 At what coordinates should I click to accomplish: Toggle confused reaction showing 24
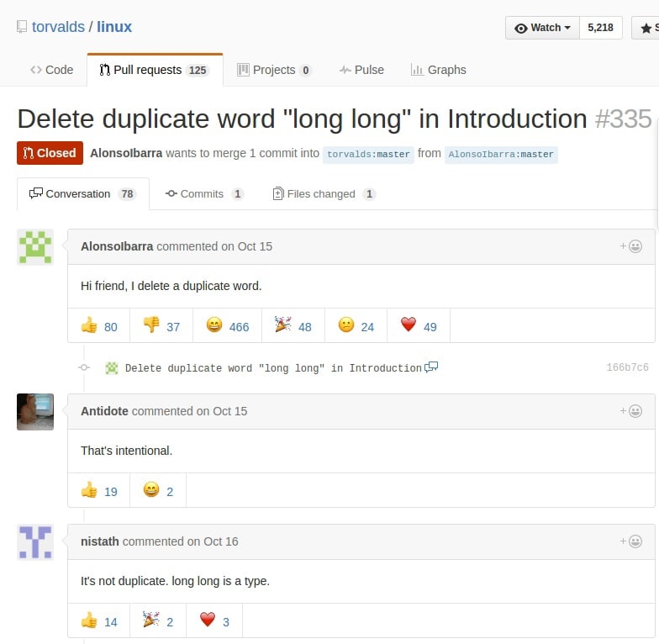tap(356, 326)
